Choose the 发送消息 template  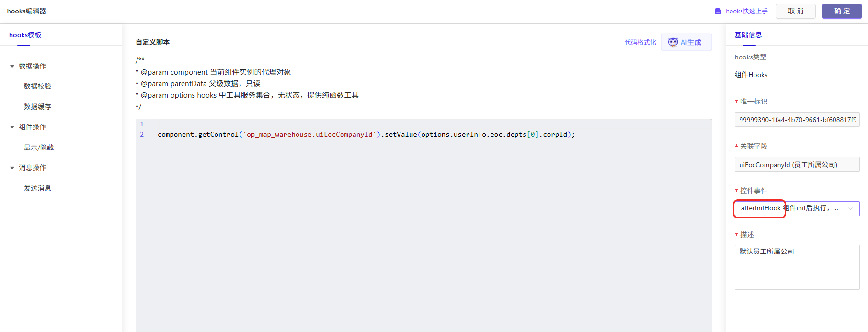coord(37,188)
